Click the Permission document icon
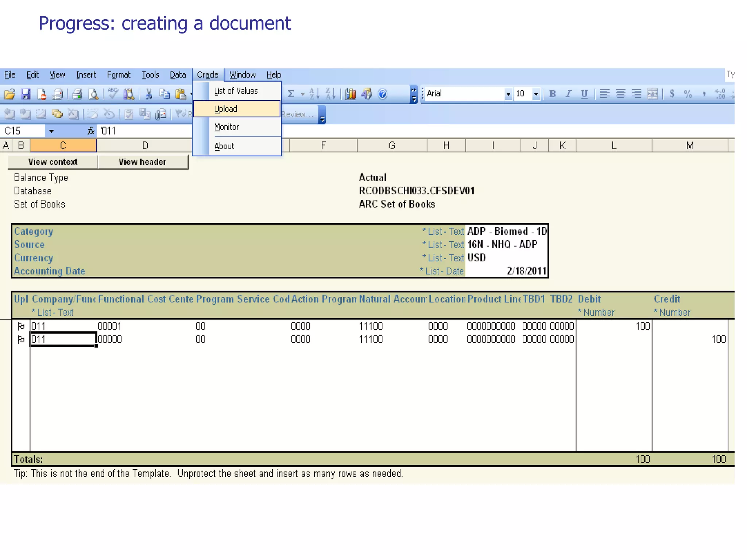Viewport: 747px width, 560px height. [x=42, y=94]
